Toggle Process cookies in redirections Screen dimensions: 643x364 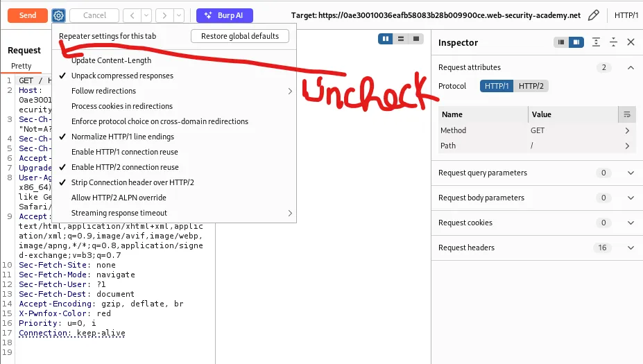tap(174, 106)
